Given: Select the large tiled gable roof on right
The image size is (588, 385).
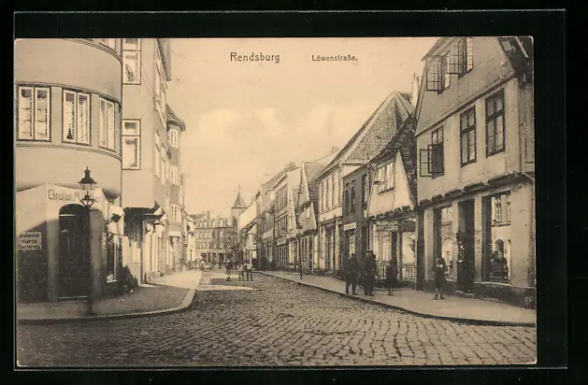Looking at the screenshot, I should 374,133.
